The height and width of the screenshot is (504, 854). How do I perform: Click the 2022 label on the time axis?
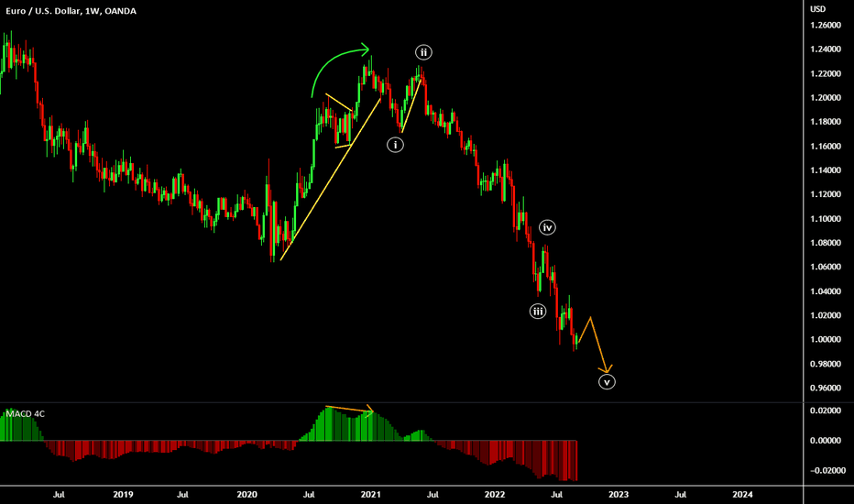point(495,494)
